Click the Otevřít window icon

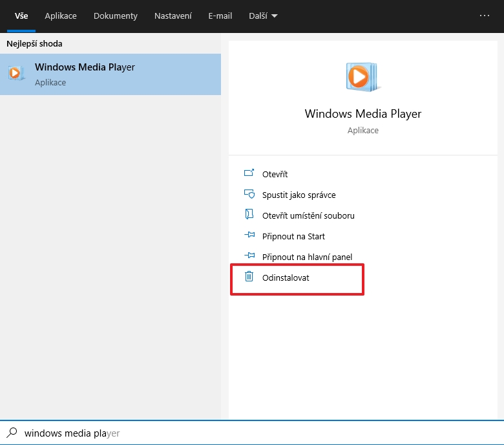pos(249,173)
